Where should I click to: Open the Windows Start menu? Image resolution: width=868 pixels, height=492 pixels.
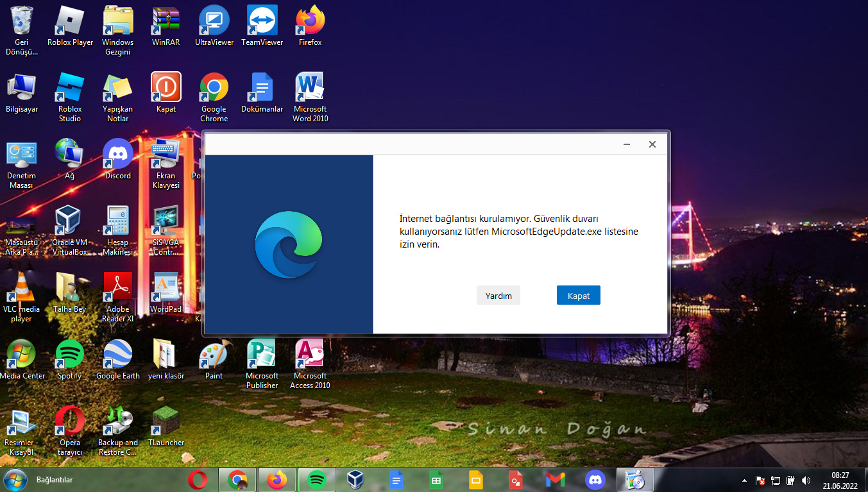(x=14, y=480)
